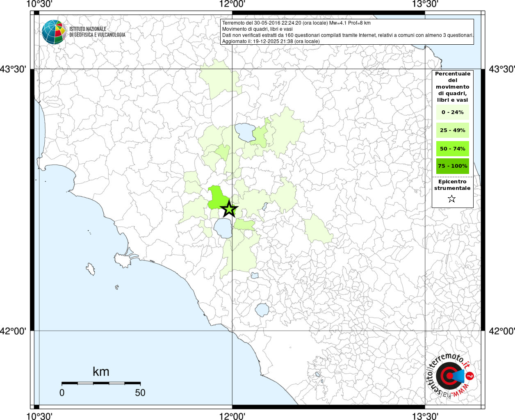Click the lake directly below the epicenter star
Screen dimensions: 515x420
point(223,228)
